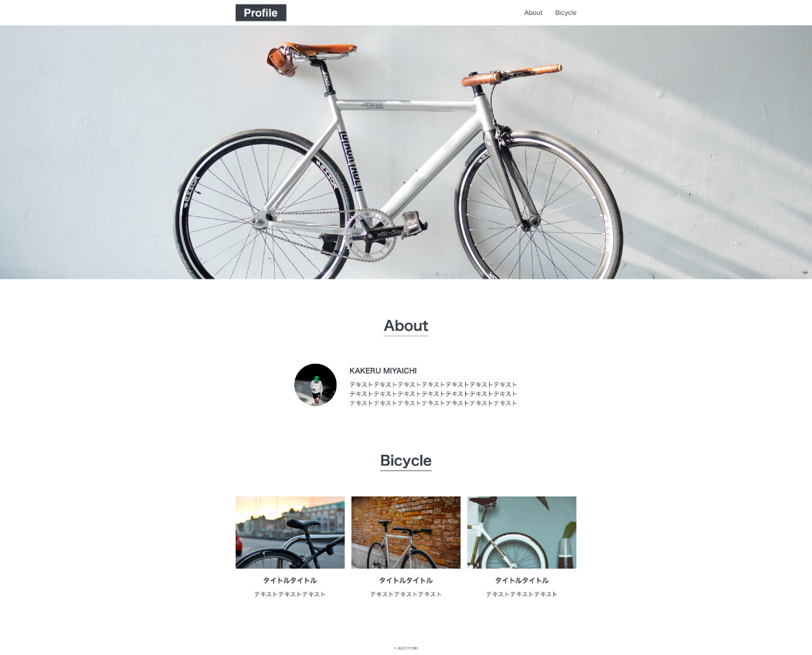Click caption text under first card
The height and width of the screenshot is (655, 812).
290,594
